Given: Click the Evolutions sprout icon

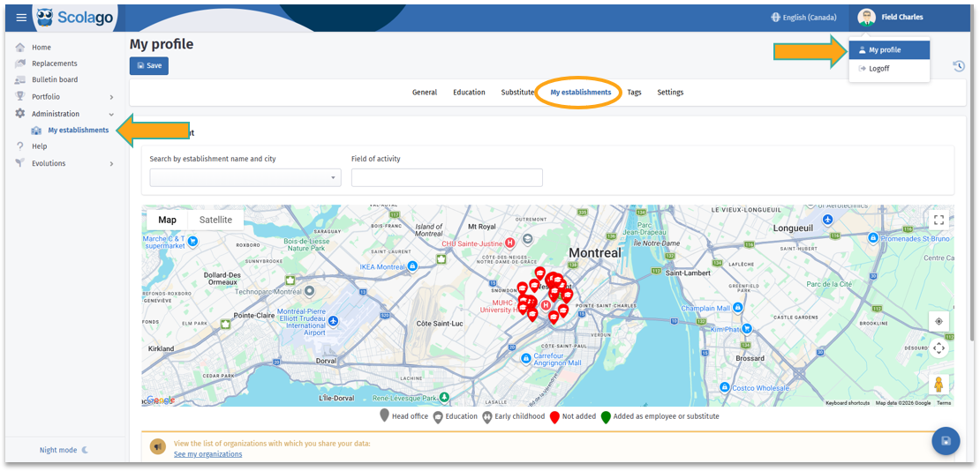Looking at the screenshot, I should (20, 163).
